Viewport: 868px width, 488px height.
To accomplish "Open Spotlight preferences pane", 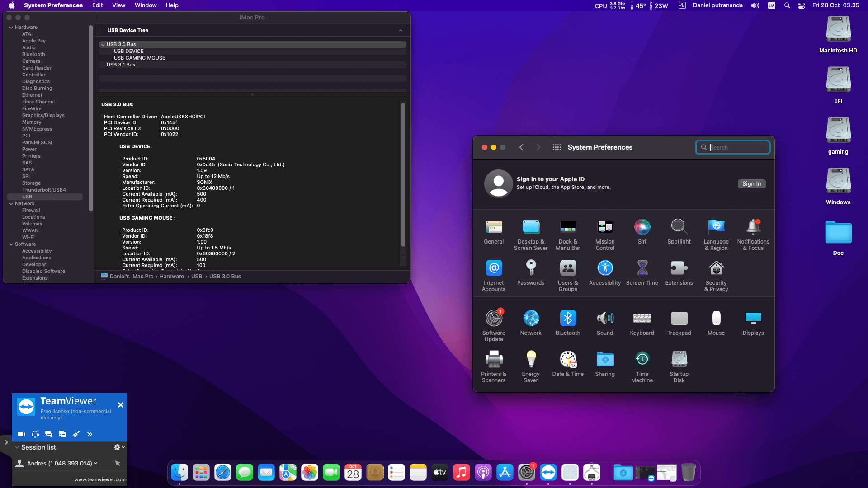I will pyautogui.click(x=679, y=232).
